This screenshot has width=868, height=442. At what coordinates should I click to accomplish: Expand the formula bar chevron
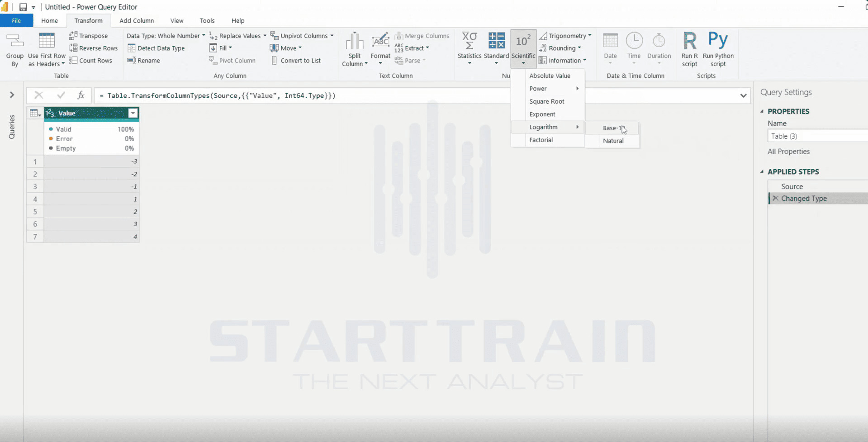pyautogui.click(x=743, y=95)
